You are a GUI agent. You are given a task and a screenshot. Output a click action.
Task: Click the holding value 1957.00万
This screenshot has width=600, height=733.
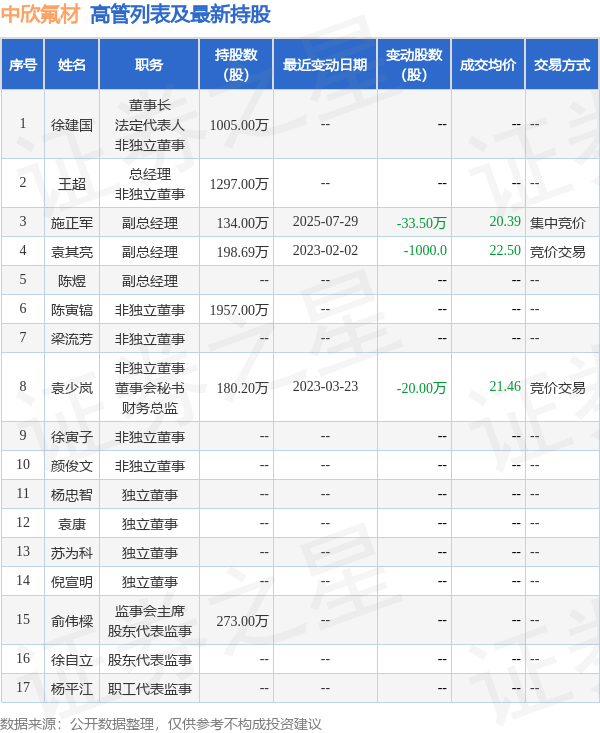click(x=239, y=309)
